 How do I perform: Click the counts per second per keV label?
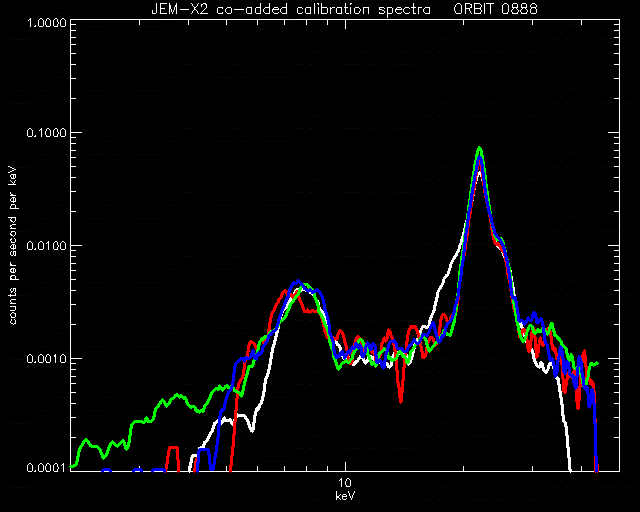point(13,245)
